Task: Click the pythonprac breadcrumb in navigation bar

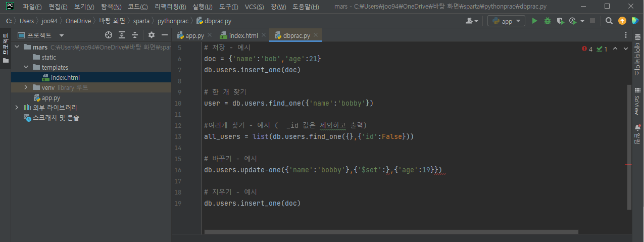Action: click(x=174, y=21)
